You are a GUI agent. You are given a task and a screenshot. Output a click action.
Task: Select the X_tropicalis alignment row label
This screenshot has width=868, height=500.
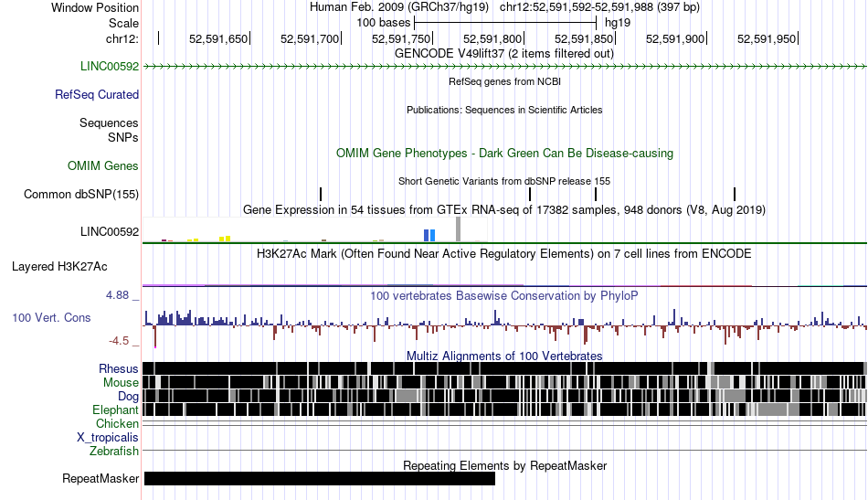(x=108, y=438)
